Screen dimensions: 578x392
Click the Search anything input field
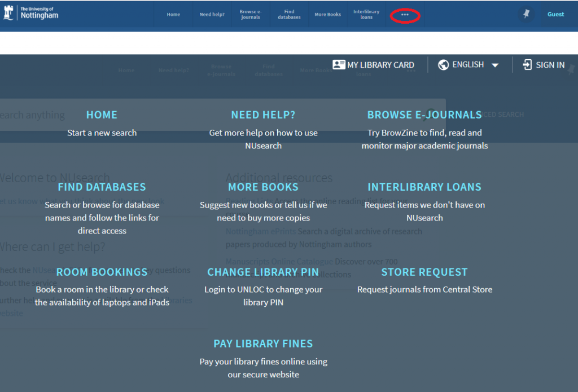(x=34, y=115)
